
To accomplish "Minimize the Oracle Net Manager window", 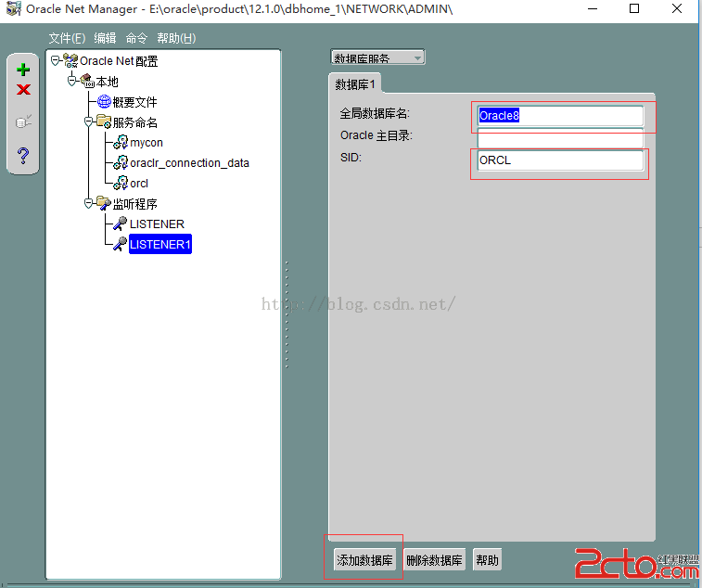I will (x=593, y=8).
